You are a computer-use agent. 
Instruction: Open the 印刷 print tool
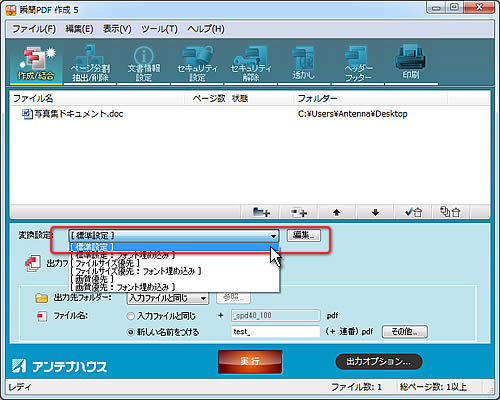tap(410, 64)
